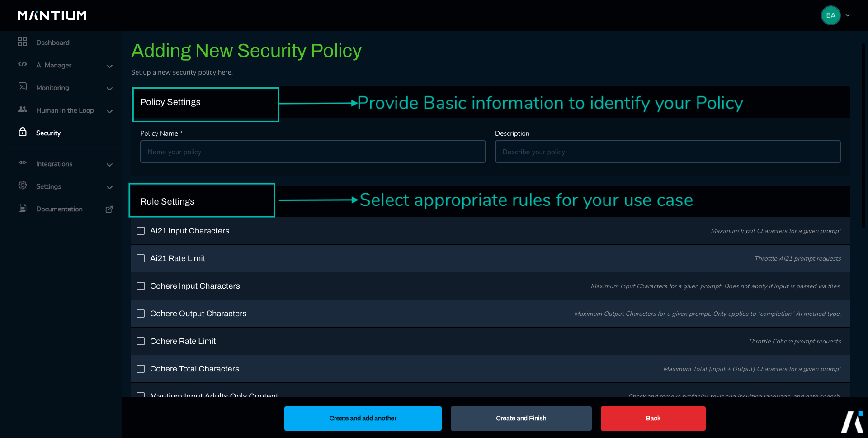This screenshot has height=438, width=868.
Task: Expand the Monitoring chevron
Action: click(109, 89)
